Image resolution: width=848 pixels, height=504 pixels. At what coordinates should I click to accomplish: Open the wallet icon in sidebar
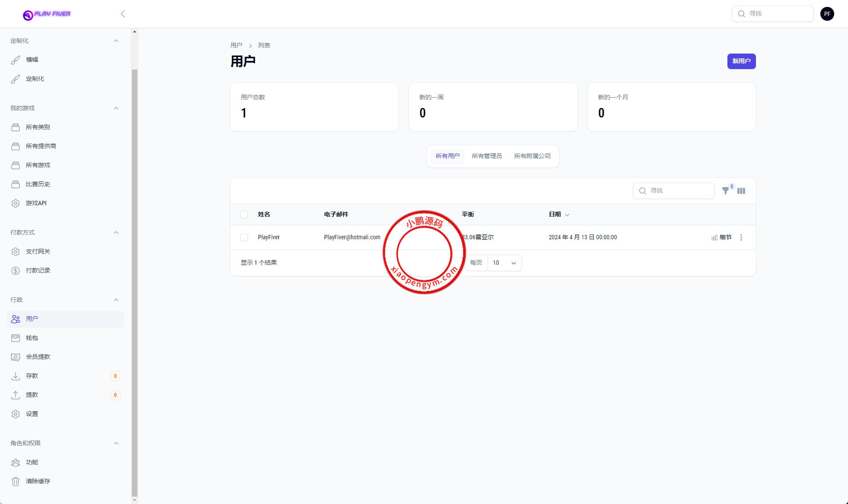point(16,338)
